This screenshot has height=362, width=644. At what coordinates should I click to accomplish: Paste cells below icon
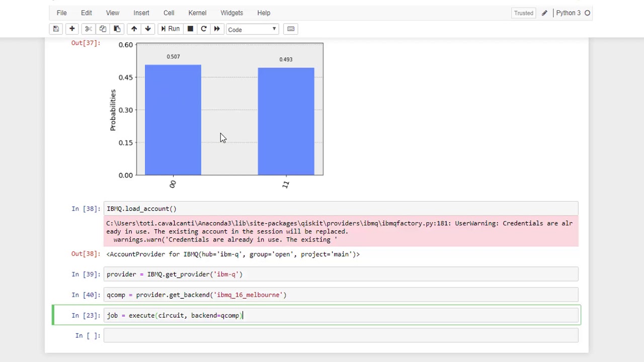click(x=117, y=29)
